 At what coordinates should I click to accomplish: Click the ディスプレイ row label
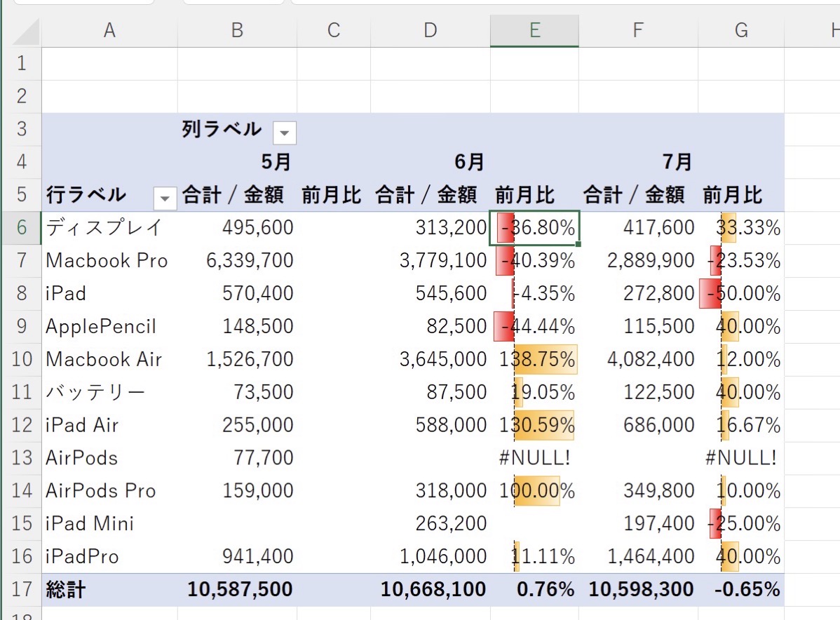[104, 228]
